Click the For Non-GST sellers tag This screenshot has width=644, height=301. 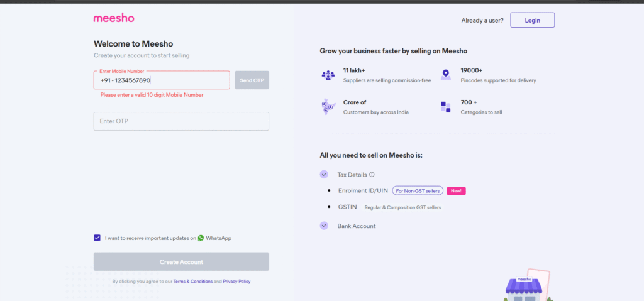(x=418, y=190)
